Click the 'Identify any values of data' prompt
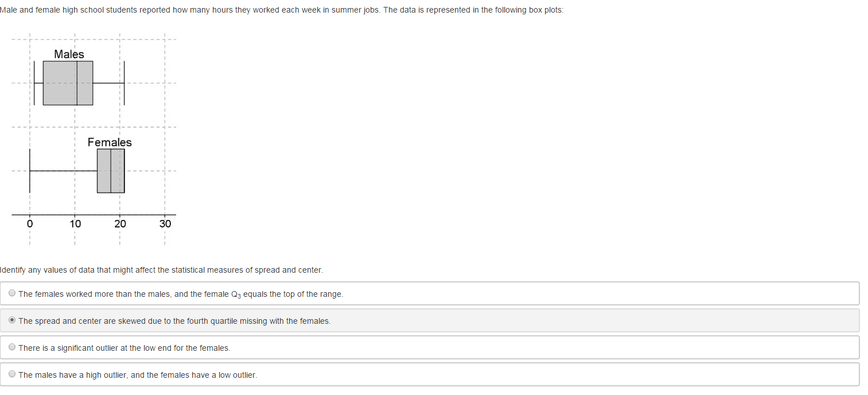Image resolution: width=868 pixels, height=395 pixels. coord(162,270)
